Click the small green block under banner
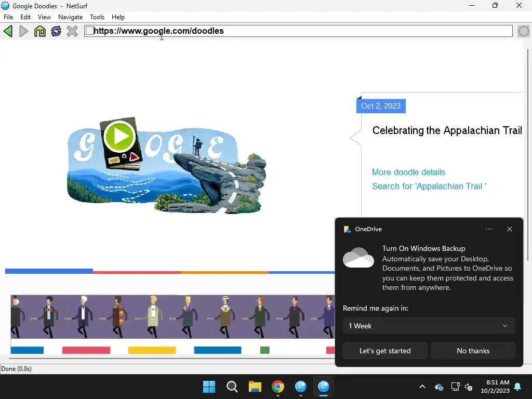 coord(264,350)
